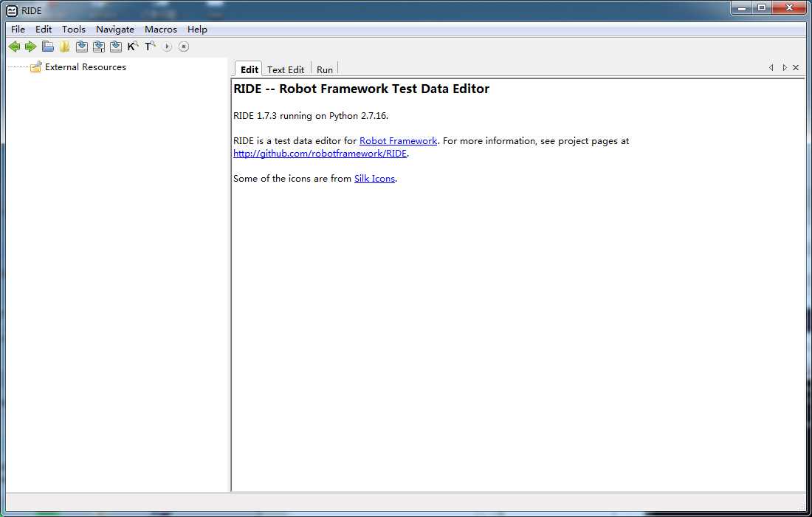812x517 pixels.
Task: Open test search with the T icon
Action: 150,47
